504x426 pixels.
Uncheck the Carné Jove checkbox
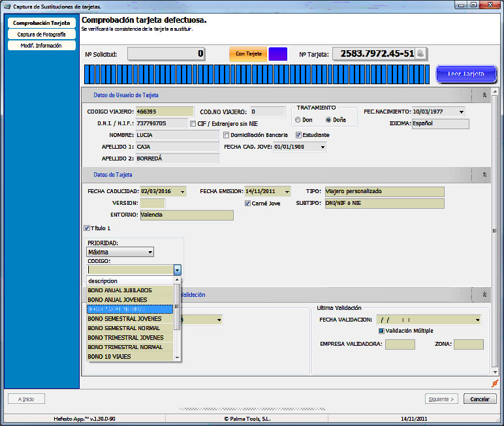point(247,203)
